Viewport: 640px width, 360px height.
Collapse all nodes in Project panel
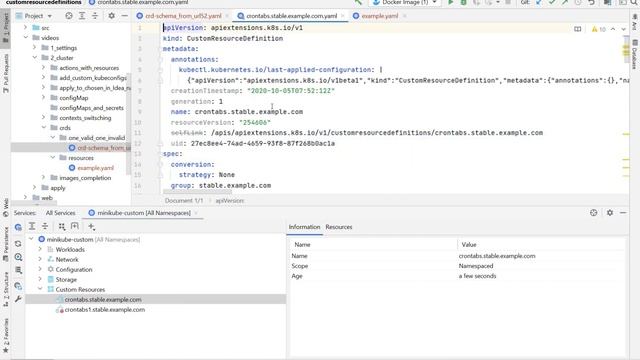(95, 16)
